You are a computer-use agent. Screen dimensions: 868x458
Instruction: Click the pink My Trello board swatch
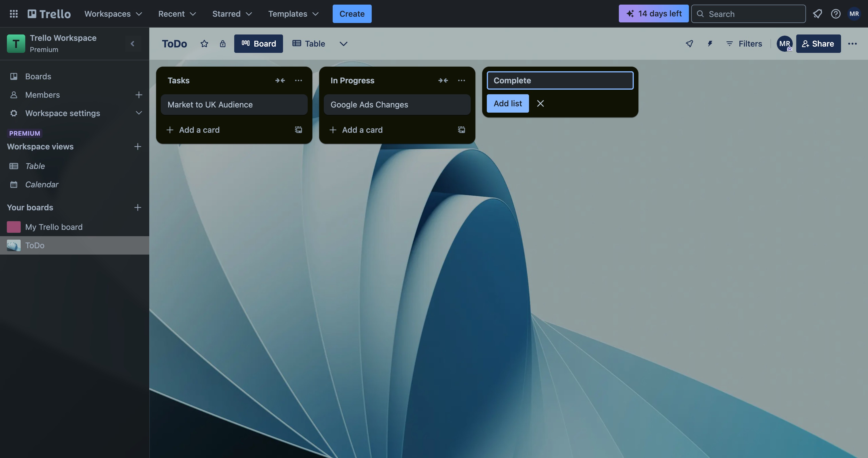(x=14, y=227)
